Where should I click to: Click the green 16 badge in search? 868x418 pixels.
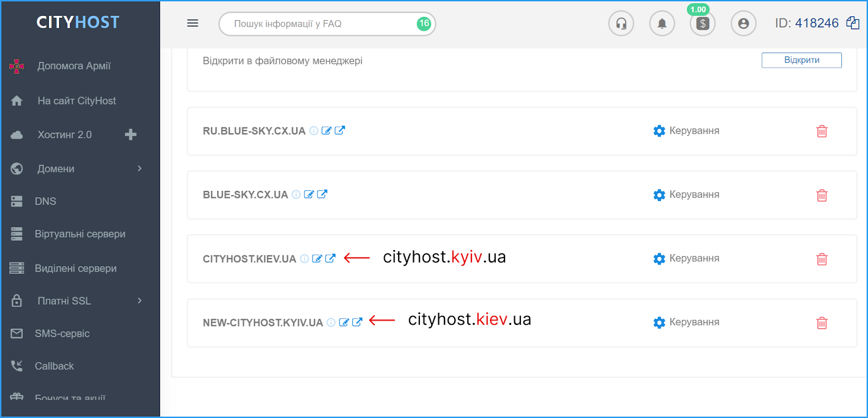pos(424,24)
